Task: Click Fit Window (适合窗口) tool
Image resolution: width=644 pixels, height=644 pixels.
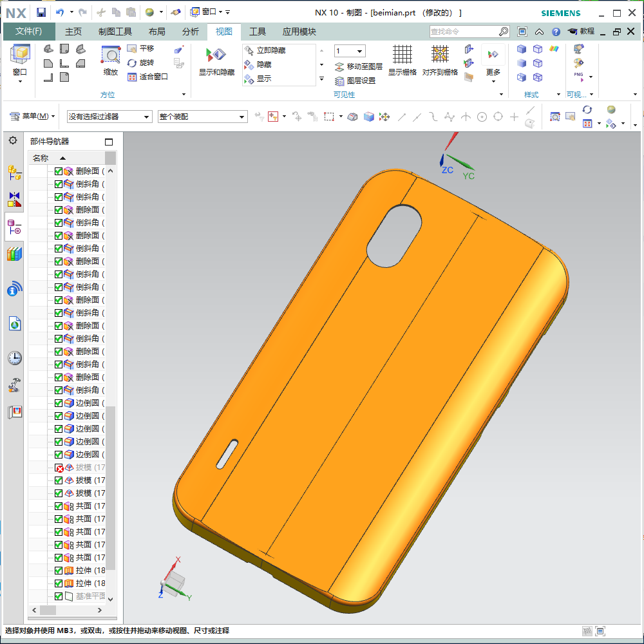Action: (x=147, y=77)
